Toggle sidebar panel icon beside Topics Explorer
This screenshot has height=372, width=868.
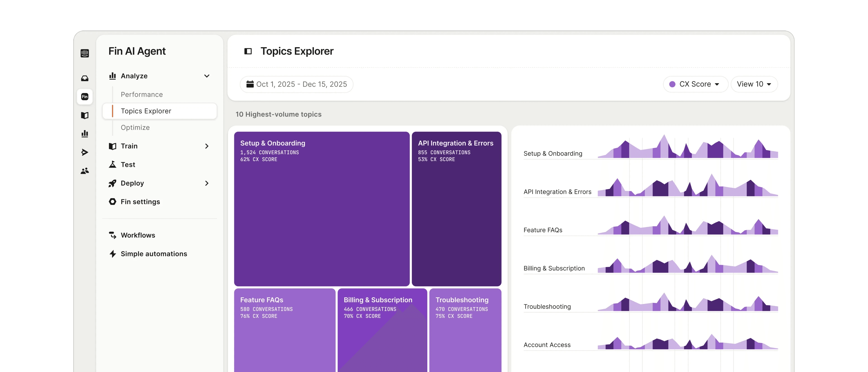pyautogui.click(x=248, y=51)
